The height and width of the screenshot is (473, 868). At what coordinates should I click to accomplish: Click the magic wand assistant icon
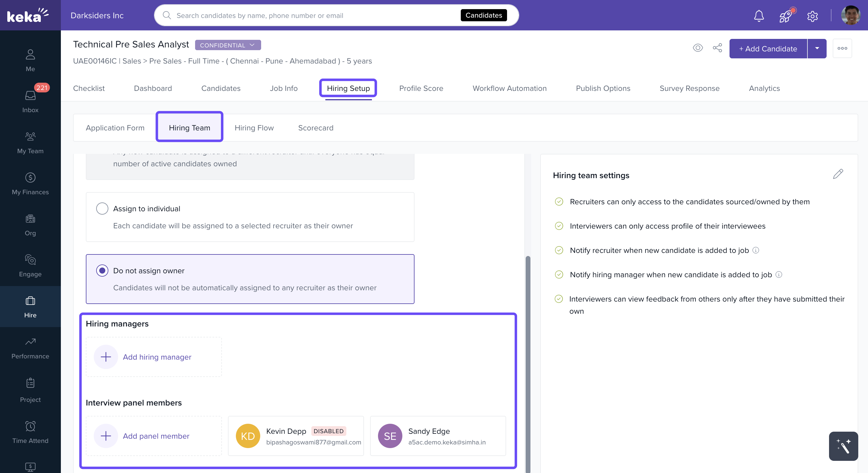(843, 446)
